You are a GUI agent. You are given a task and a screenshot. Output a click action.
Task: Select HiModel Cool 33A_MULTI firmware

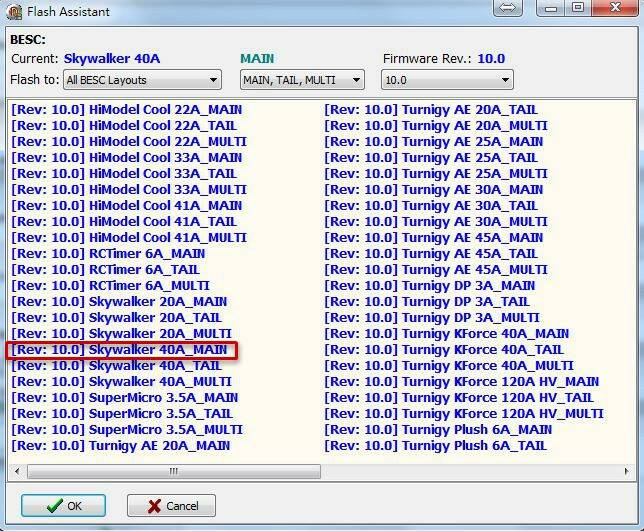[129, 190]
